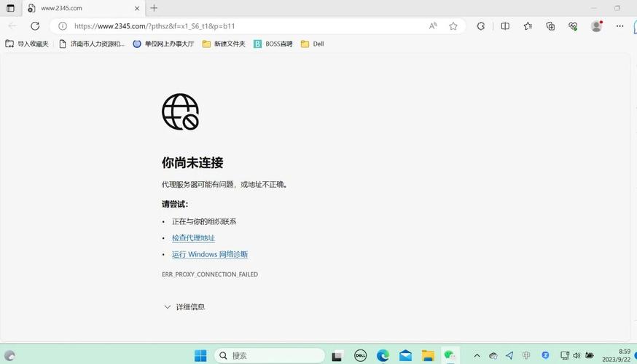Screen dimensions: 637x364
Task: Close the www.2345.com tab
Action: pyautogui.click(x=137, y=8)
